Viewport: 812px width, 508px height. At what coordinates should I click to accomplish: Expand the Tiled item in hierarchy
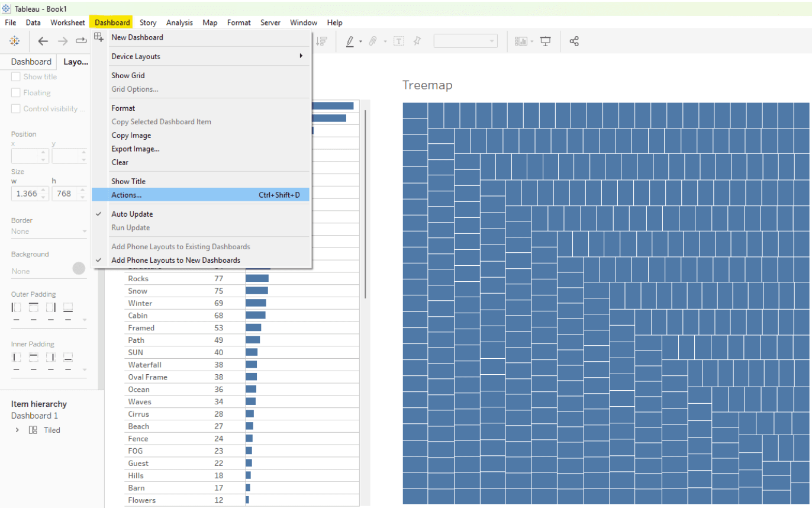(17, 430)
